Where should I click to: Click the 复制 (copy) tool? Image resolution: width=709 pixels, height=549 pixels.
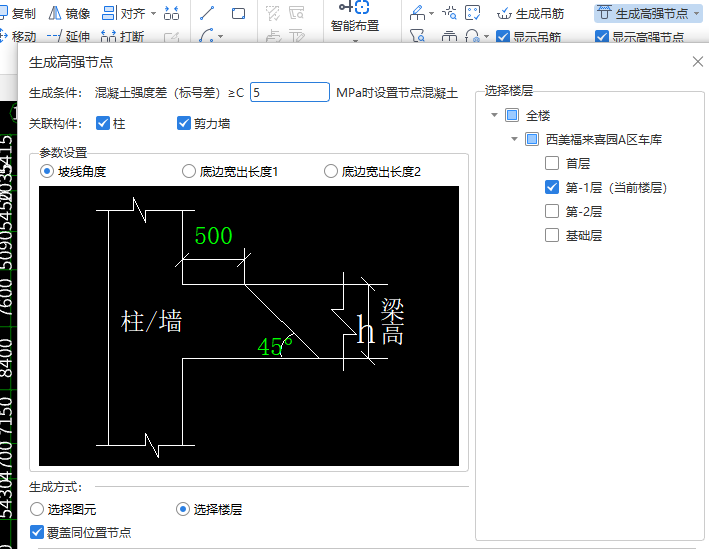pyautogui.click(x=17, y=14)
